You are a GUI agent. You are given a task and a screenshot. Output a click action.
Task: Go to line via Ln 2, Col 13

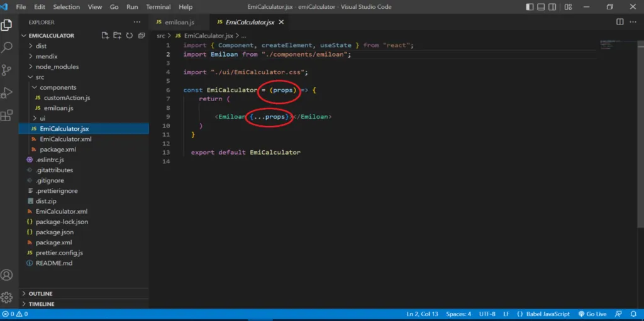tap(422, 314)
